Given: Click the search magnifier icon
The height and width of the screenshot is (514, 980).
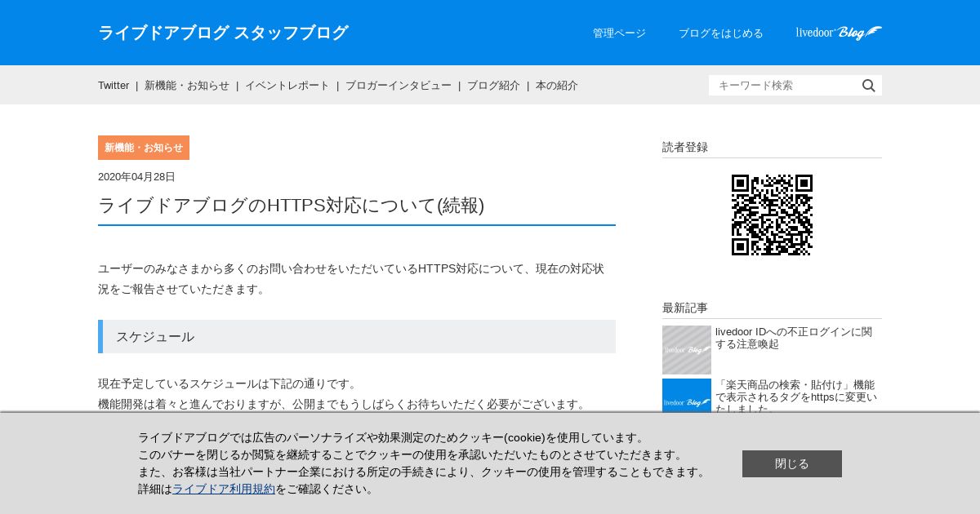Looking at the screenshot, I should pyautogui.click(x=869, y=86).
